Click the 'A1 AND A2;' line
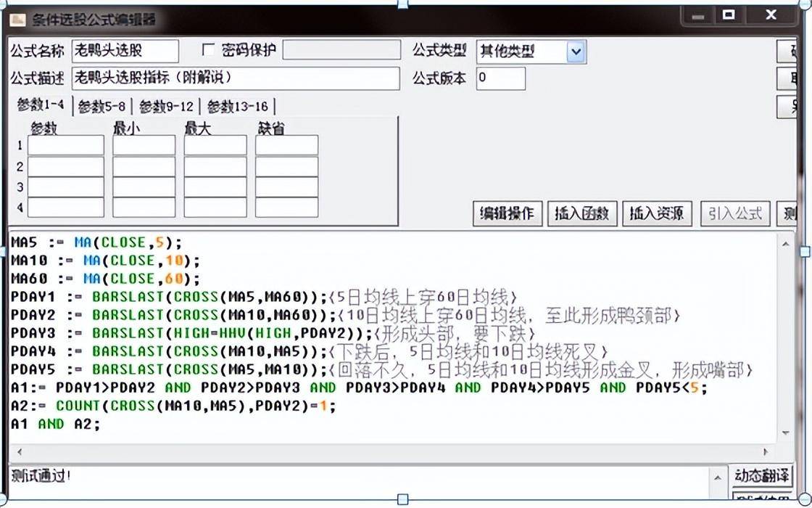Viewport: 812px width, 508px height. click(55, 424)
